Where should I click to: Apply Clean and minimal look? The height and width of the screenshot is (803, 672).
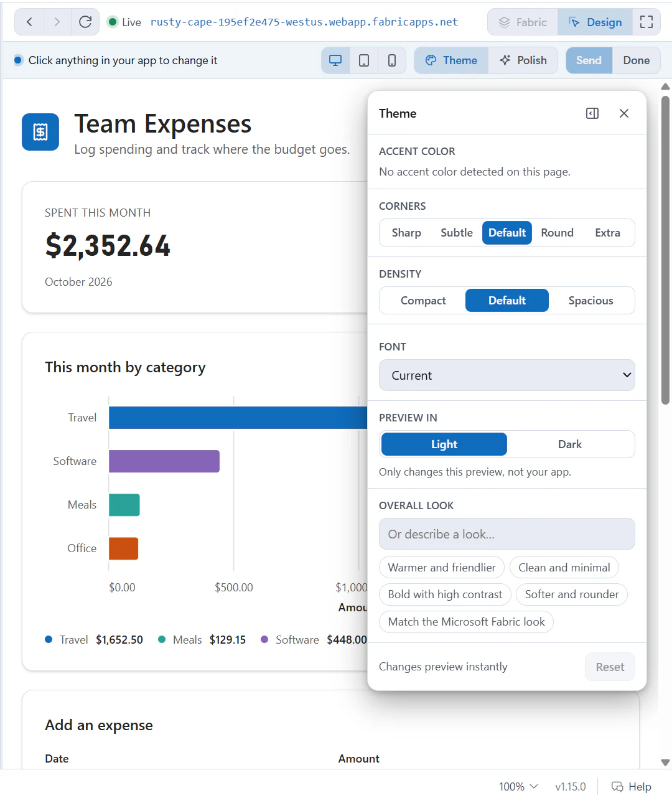click(564, 568)
